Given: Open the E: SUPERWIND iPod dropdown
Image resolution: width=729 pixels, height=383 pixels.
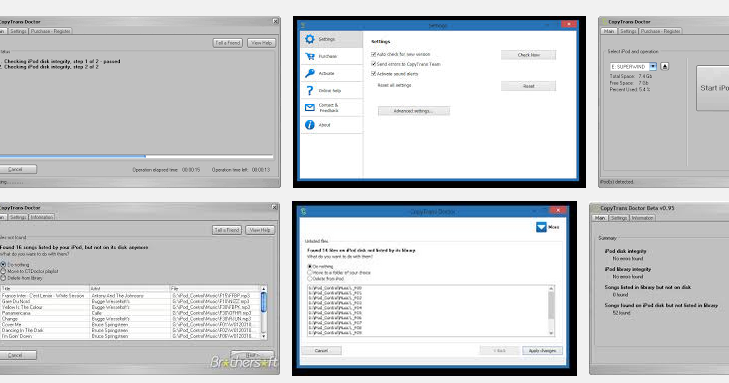Looking at the screenshot, I should [x=653, y=66].
